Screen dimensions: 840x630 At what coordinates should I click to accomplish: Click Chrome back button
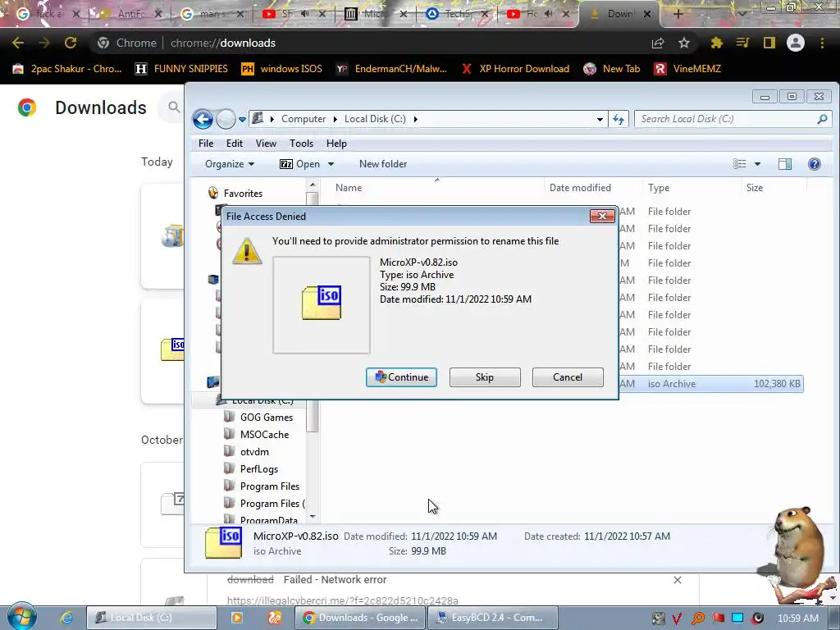tap(18, 43)
